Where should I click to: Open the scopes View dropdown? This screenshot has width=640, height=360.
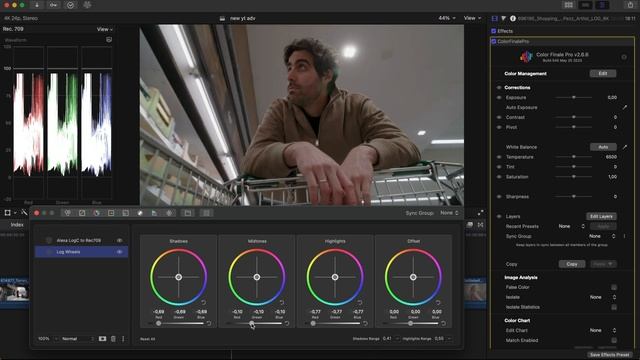coord(104,29)
